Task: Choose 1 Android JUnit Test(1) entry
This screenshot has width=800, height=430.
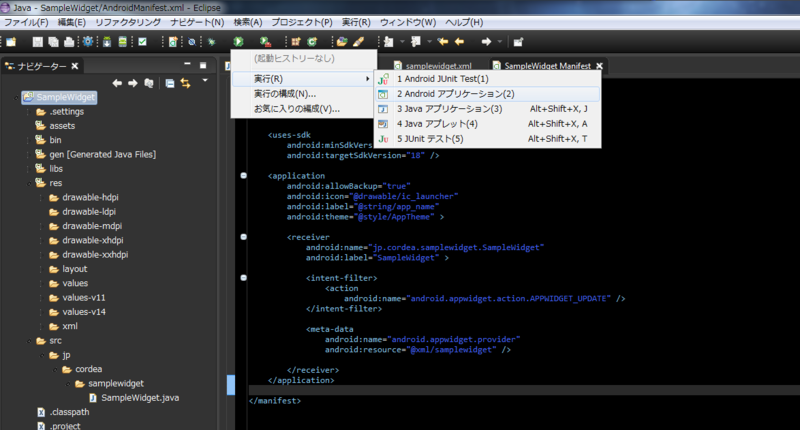Action: [487, 79]
